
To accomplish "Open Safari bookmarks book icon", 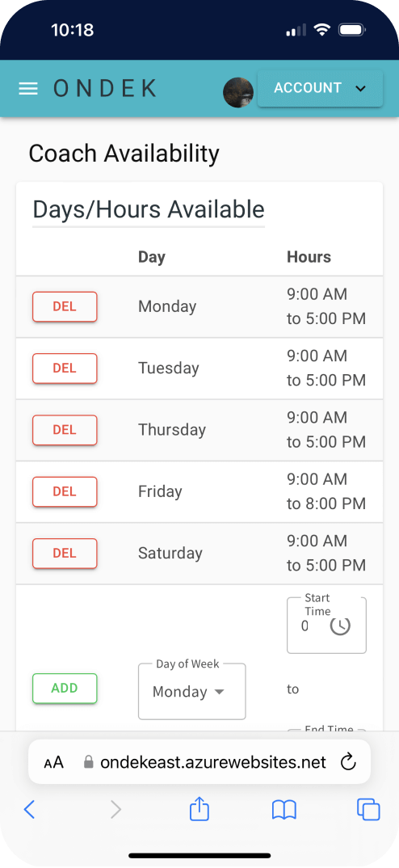I will tap(284, 810).
